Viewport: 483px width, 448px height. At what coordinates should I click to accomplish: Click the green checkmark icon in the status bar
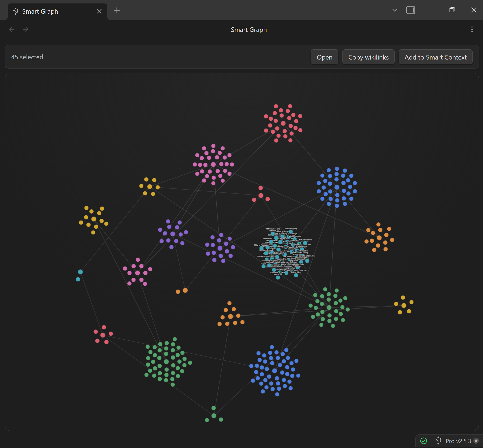tap(424, 441)
